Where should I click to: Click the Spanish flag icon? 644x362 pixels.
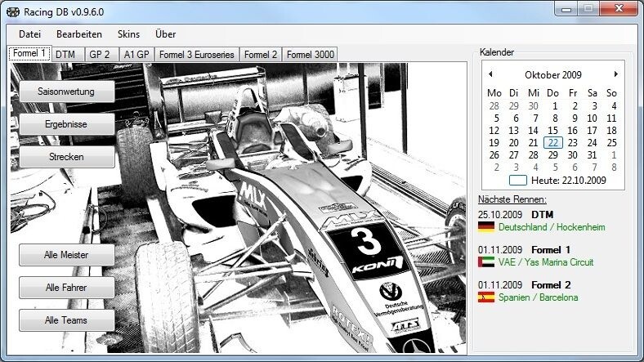click(x=486, y=297)
